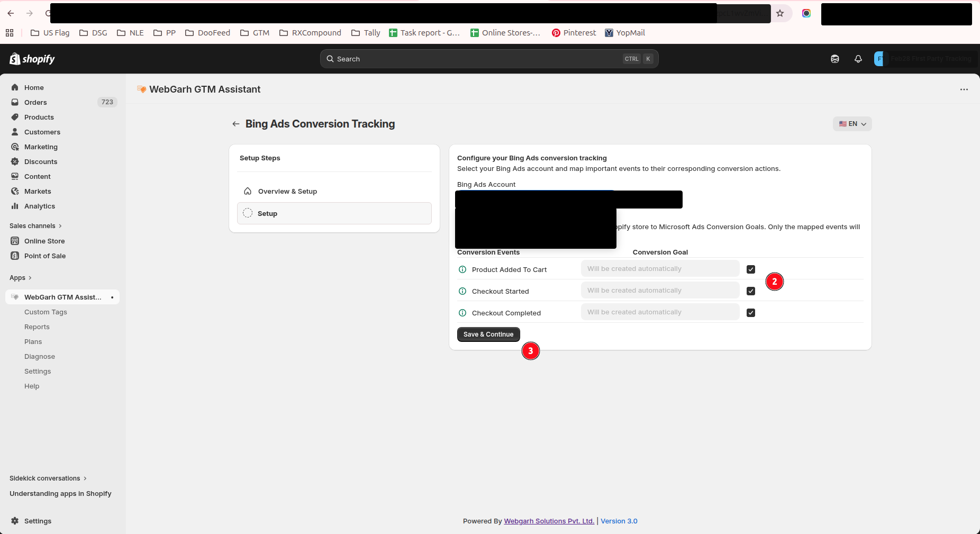Open Discounts section

tap(40, 161)
